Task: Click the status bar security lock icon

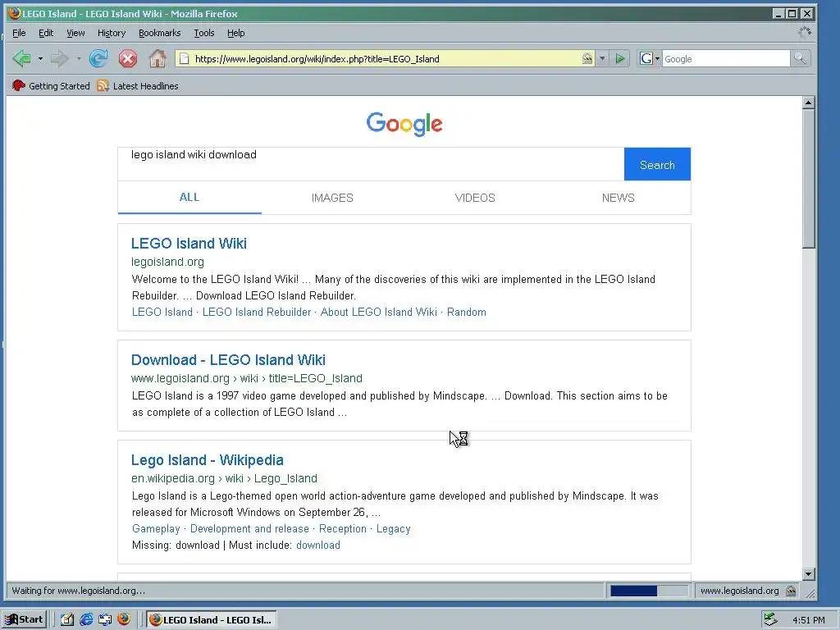Action: coord(791,591)
